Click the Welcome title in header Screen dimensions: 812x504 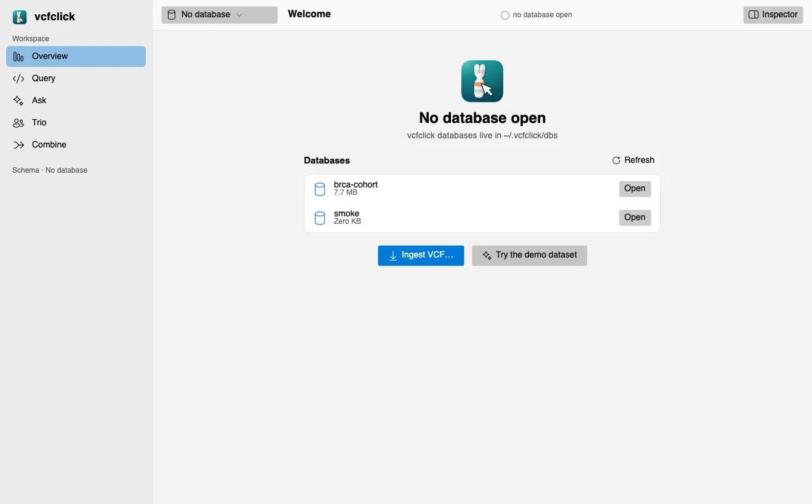tap(309, 14)
